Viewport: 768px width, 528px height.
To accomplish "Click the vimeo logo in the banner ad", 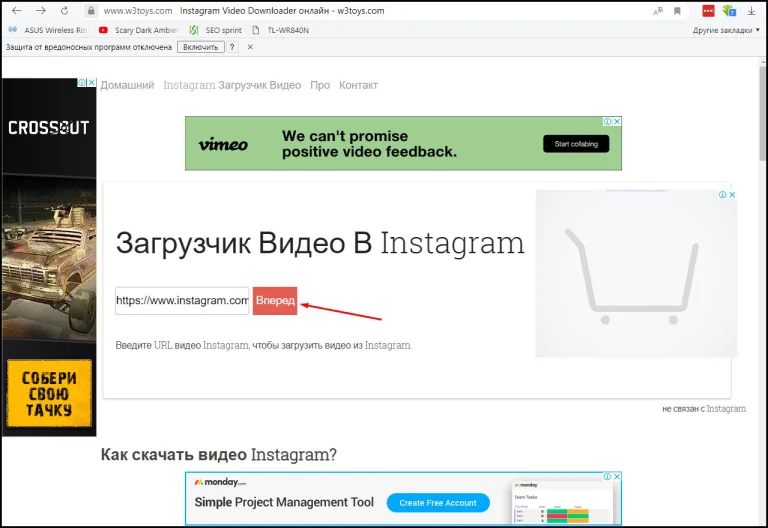I will (223, 144).
